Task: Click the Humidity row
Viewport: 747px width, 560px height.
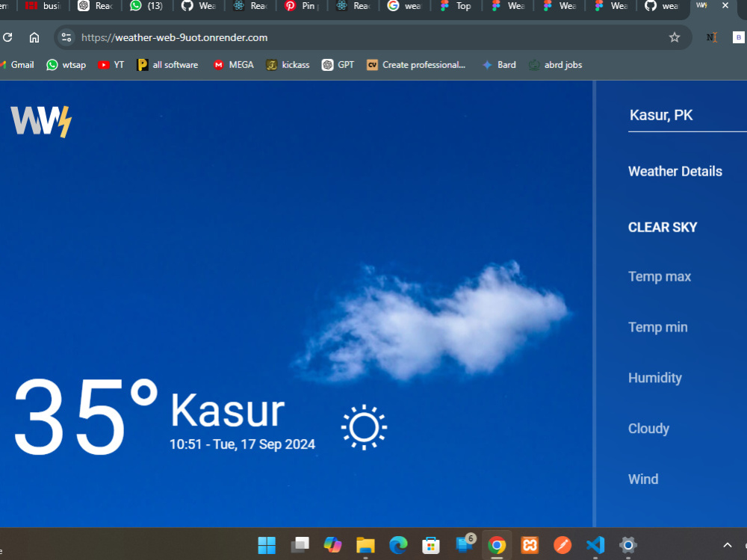Action: (x=655, y=378)
